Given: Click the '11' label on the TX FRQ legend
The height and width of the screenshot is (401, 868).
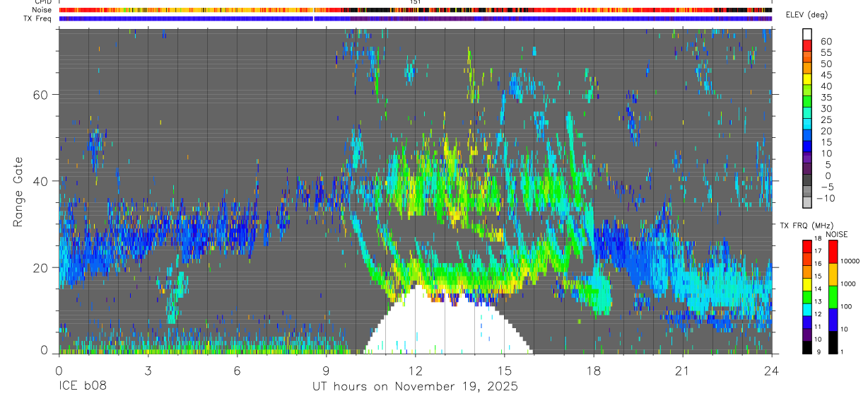Looking at the screenshot, I should [x=818, y=327].
